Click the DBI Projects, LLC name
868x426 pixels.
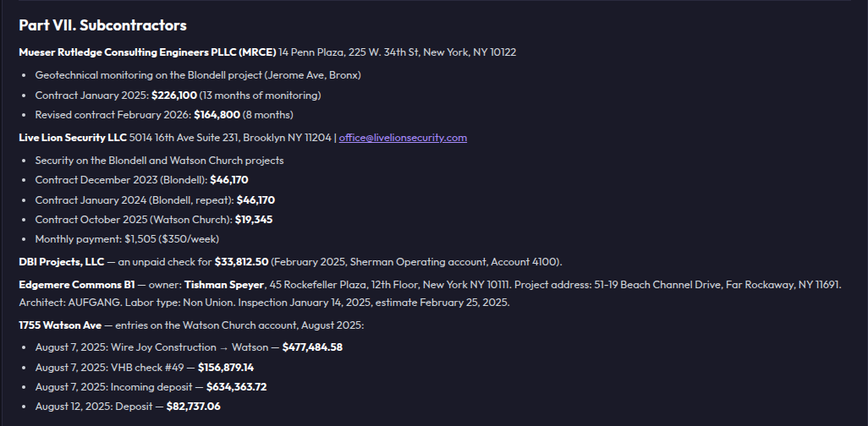(62, 262)
